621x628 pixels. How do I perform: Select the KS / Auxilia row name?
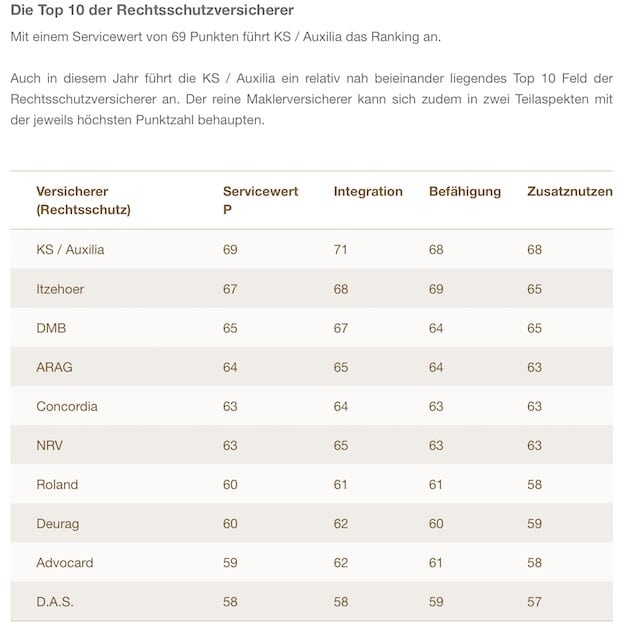70,249
